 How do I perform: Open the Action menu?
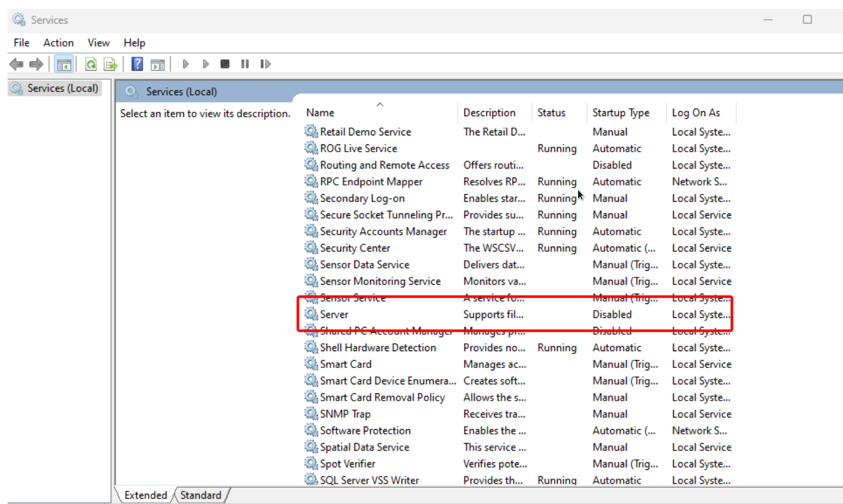(59, 43)
